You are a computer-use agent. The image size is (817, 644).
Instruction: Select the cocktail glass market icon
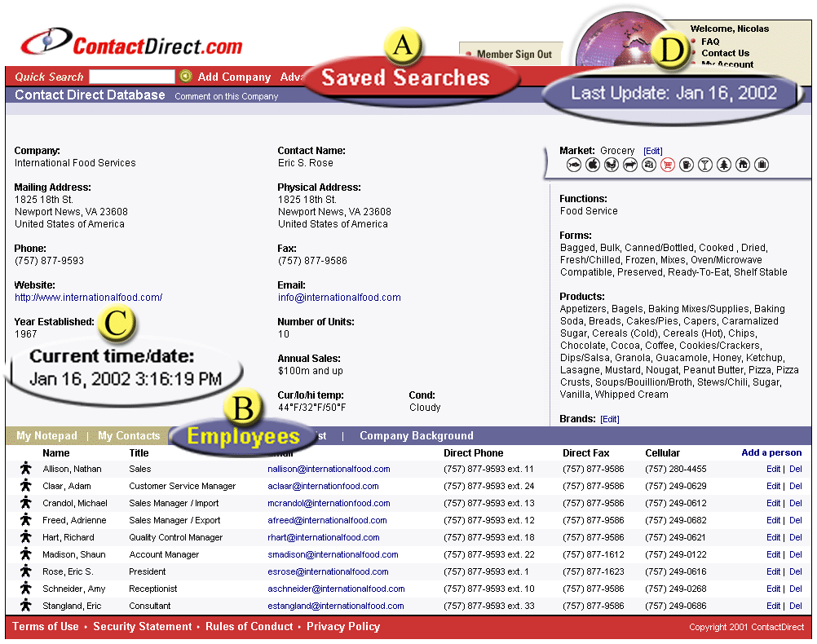(705, 165)
